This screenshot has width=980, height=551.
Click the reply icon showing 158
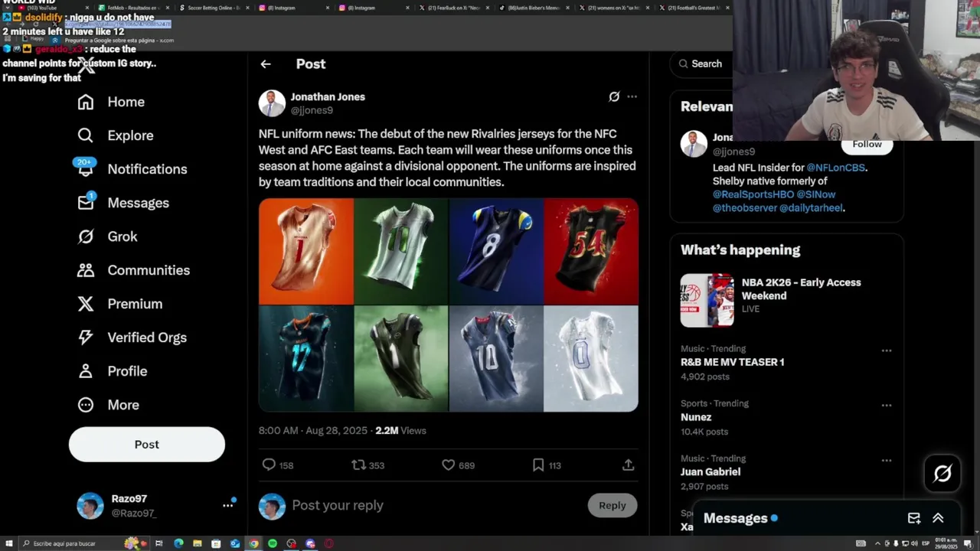click(x=269, y=465)
